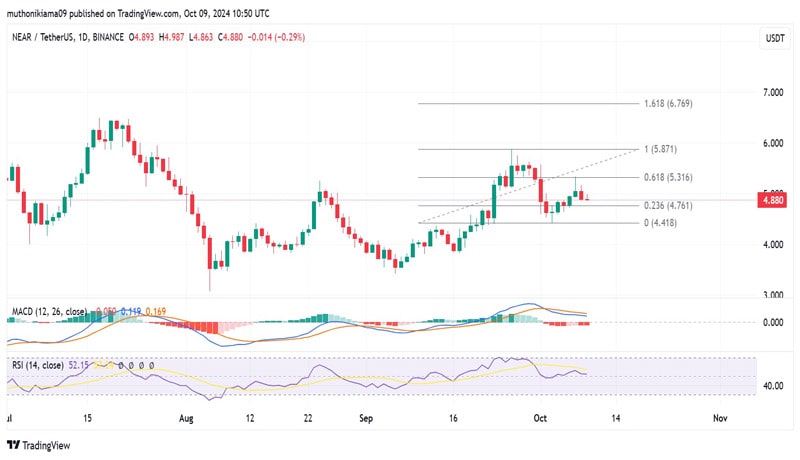Click the 12 date marker on time axis
Viewport: 800px width, 460px height.
pos(249,418)
